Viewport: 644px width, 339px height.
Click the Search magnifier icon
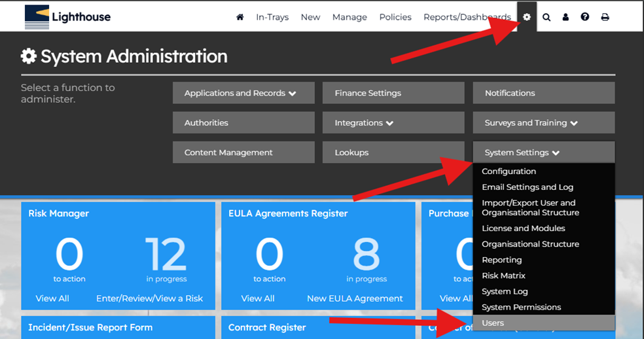(546, 17)
